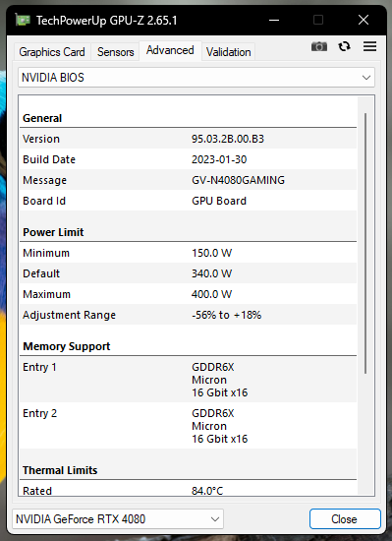This screenshot has width=392, height=541.
Task: Click the Board Id value GPU Board
Action: point(219,201)
